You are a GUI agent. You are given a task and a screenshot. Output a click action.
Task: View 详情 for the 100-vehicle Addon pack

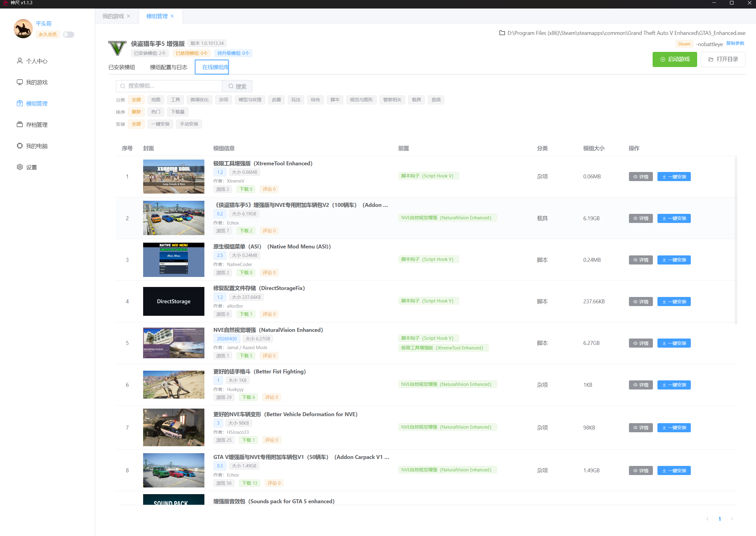pyautogui.click(x=640, y=218)
